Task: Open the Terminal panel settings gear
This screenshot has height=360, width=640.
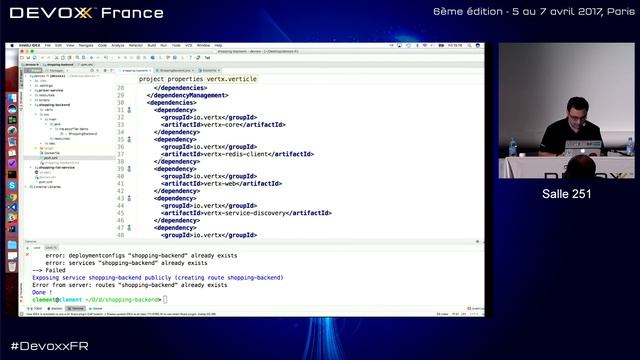Action: coord(478,241)
